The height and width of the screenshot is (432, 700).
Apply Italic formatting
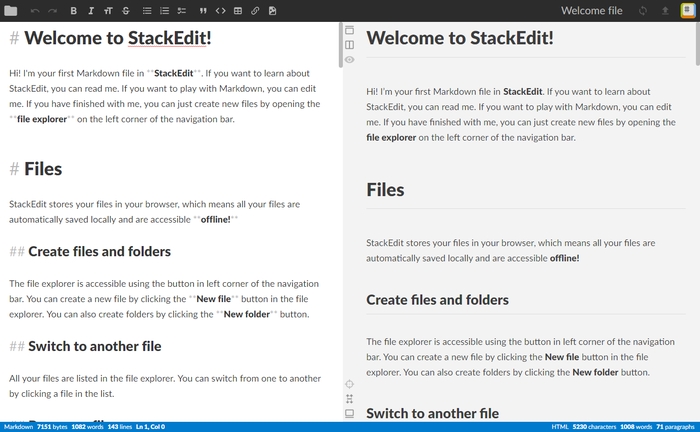91,11
